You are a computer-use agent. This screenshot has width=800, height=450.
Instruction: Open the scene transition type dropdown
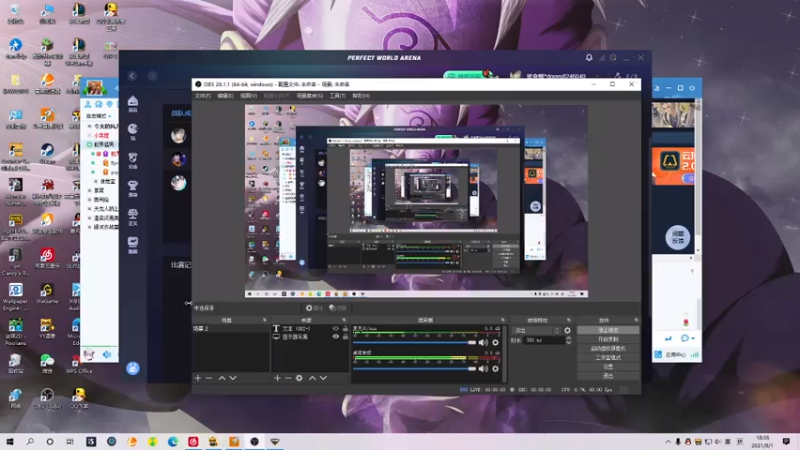point(536,331)
